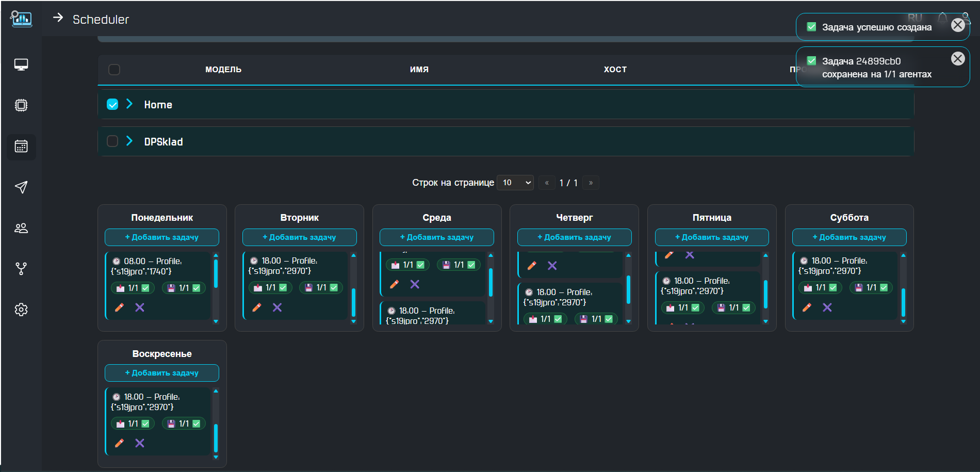Open the chip hardware sidebar icon
Viewport: 980px width, 472px height.
click(x=21, y=105)
